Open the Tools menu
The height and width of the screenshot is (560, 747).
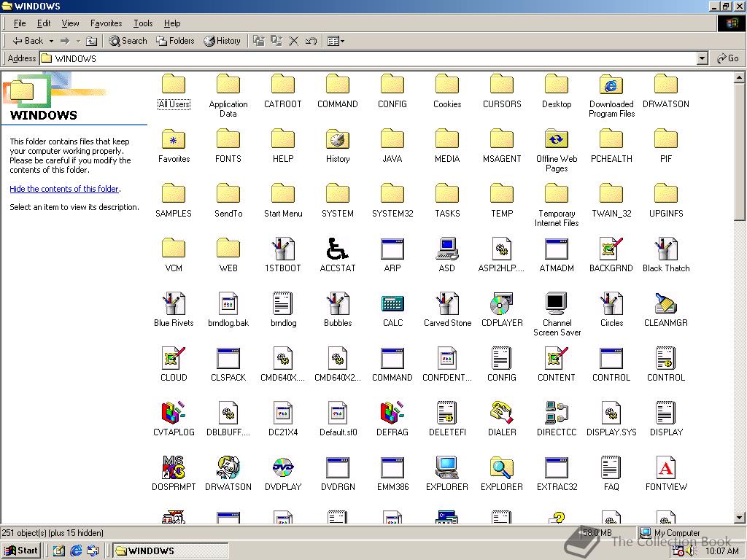pyautogui.click(x=143, y=23)
